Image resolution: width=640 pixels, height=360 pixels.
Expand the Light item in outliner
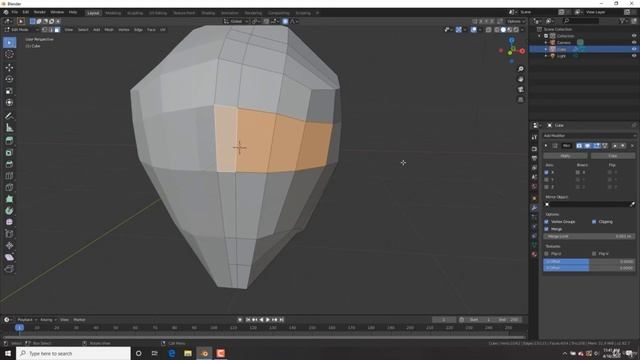[x=546, y=56]
